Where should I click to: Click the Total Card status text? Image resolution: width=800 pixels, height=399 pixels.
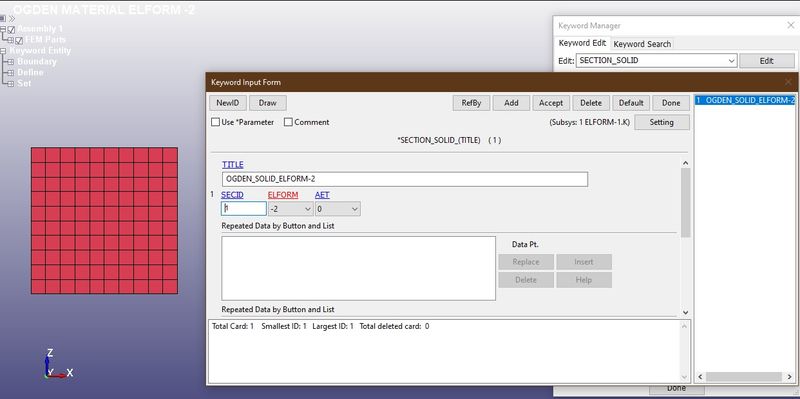(x=233, y=326)
